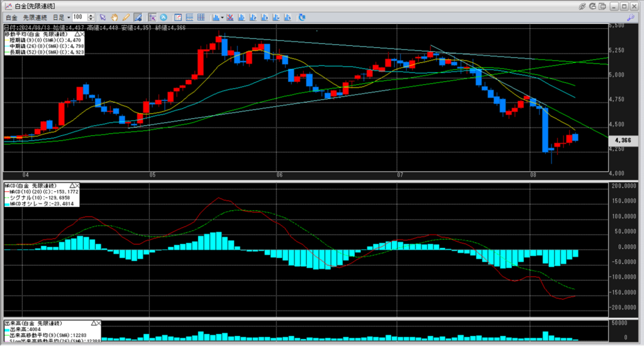The width and height of the screenshot is (644, 346).
Task: Pick the pencil trendline drawing tool
Action: coord(126,17)
